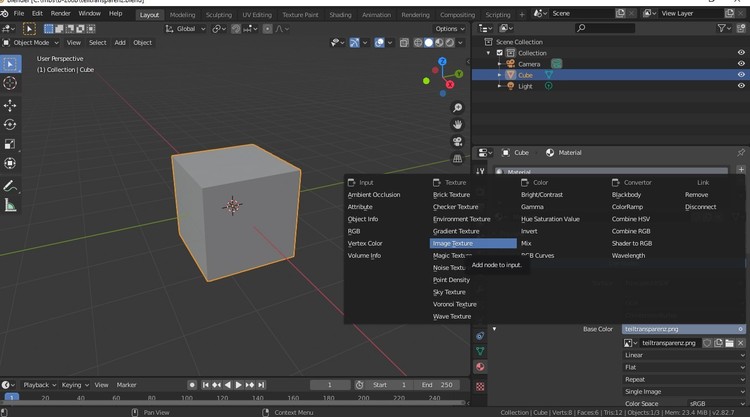Viewport: 750px width, 417px height.
Task: Toggle visibility of Collection eye icon
Action: click(741, 53)
